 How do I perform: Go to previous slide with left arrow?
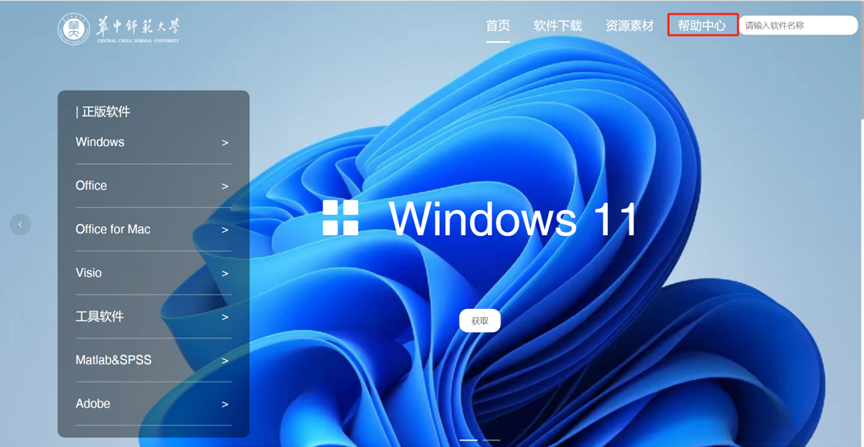coord(21,225)
